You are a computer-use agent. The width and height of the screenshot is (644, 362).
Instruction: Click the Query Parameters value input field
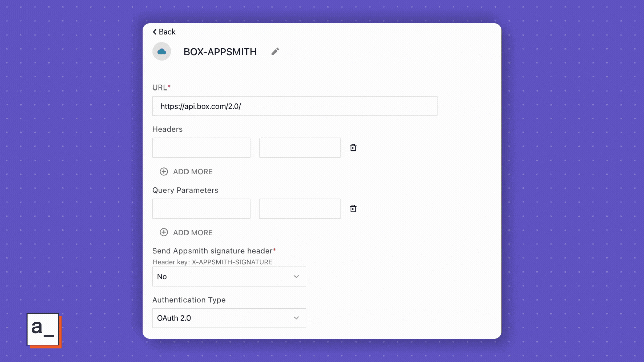pyautogui.click(x=300, y=208)
